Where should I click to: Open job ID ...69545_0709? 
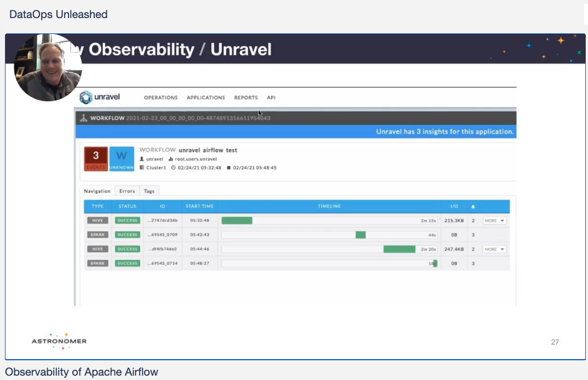pyautogui.click(x=162, y=234)
